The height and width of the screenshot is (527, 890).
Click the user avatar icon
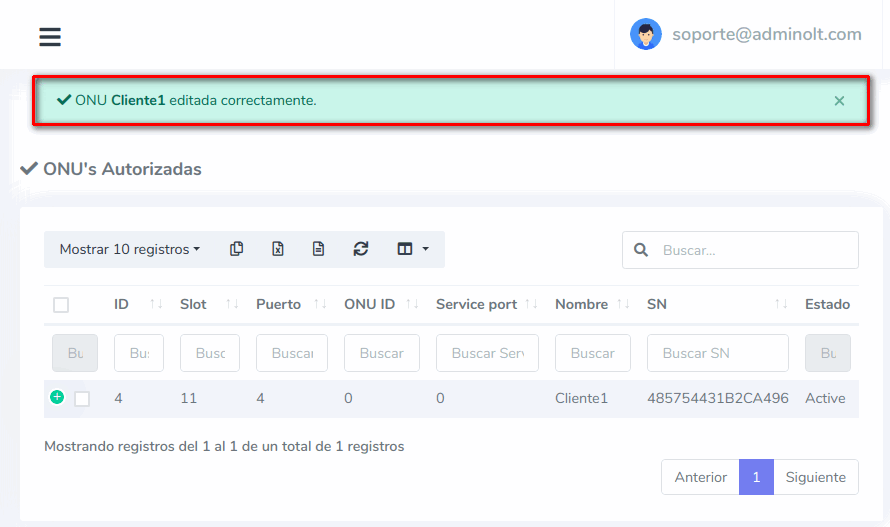coord(645,34)
